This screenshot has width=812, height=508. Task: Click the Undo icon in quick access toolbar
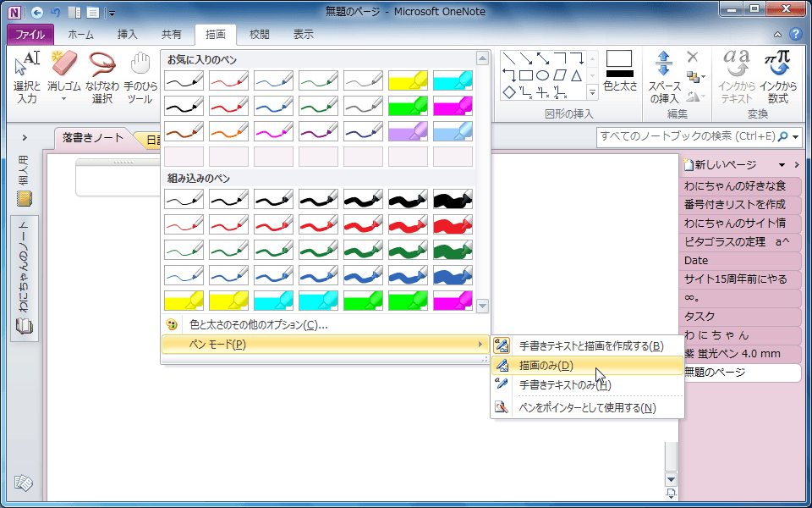coord(56,12)
